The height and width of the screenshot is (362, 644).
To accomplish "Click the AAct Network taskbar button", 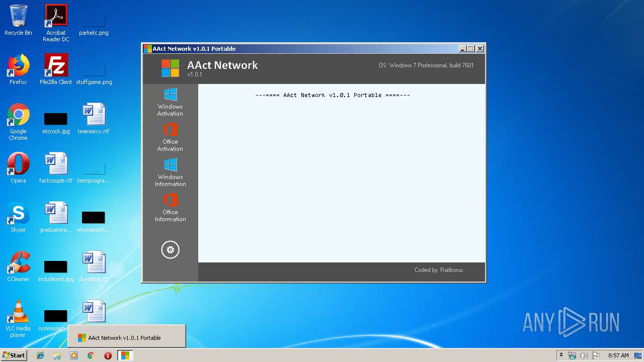I will pyautogui.click(x=125, y=355).
